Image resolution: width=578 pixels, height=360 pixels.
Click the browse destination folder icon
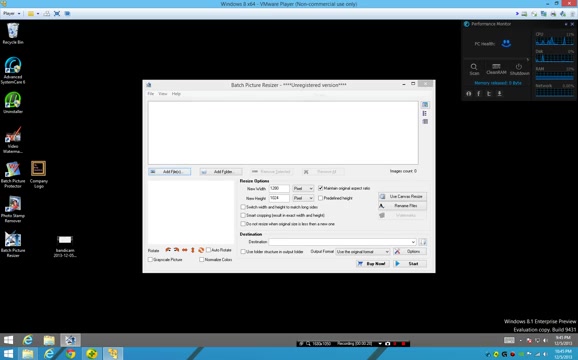[x=423, y=242]
